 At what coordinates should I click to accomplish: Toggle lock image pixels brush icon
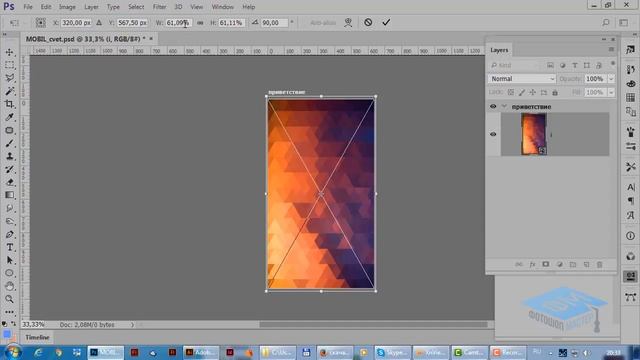522,93
